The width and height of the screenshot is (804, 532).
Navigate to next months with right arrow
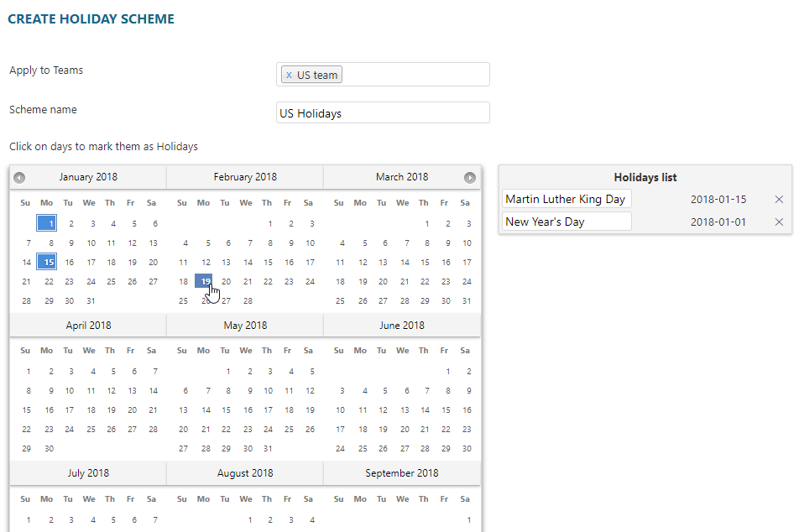(x=470, y=177)
